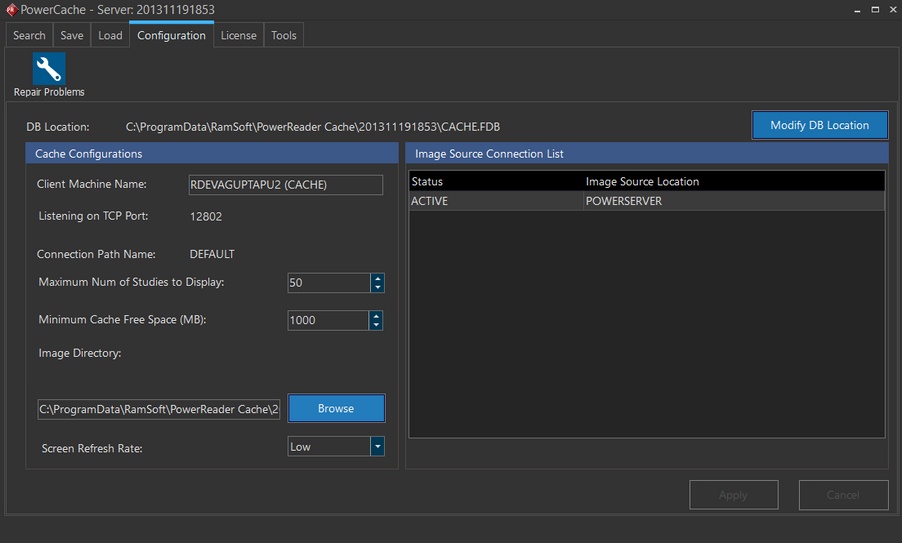
Task: Increment Minimum Cache Free Space up arrow
Action: (377, 315)
